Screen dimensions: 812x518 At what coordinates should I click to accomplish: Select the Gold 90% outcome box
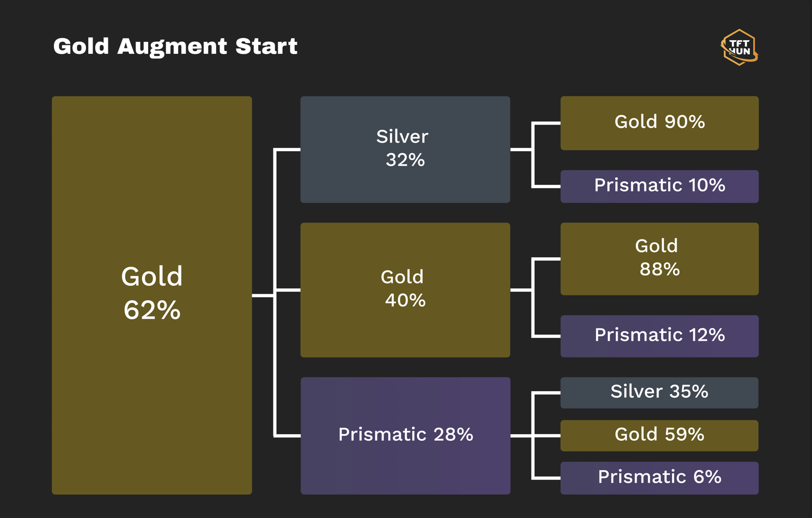660,123
